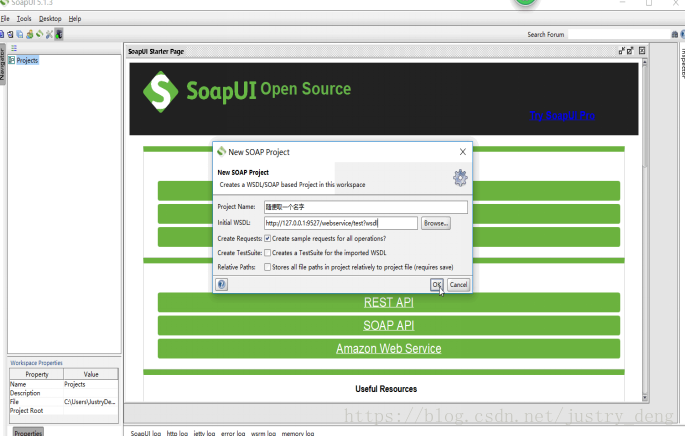Toggle the Proxy toolbar icon
685x436 pixels.
point(59,34)
